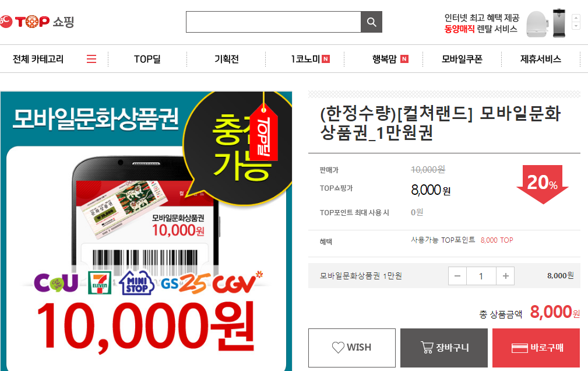Increase quantity with plus button

505,276
